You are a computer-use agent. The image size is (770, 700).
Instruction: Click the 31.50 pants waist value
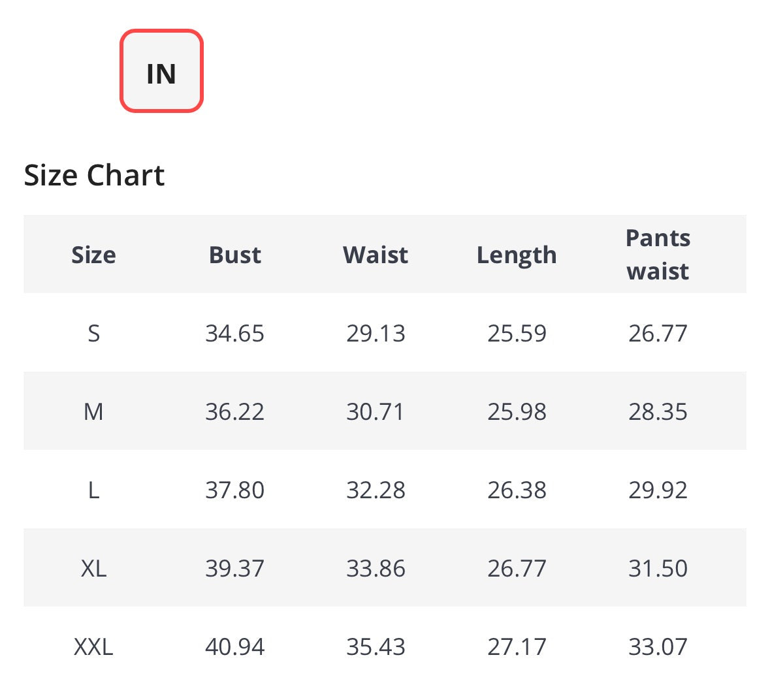[x=658, y=568]
